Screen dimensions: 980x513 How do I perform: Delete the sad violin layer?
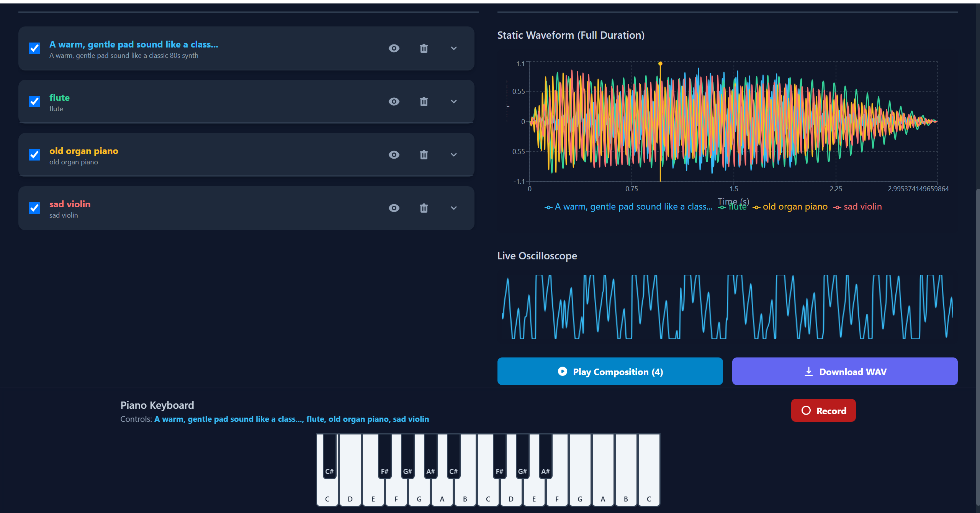point(424,208)
